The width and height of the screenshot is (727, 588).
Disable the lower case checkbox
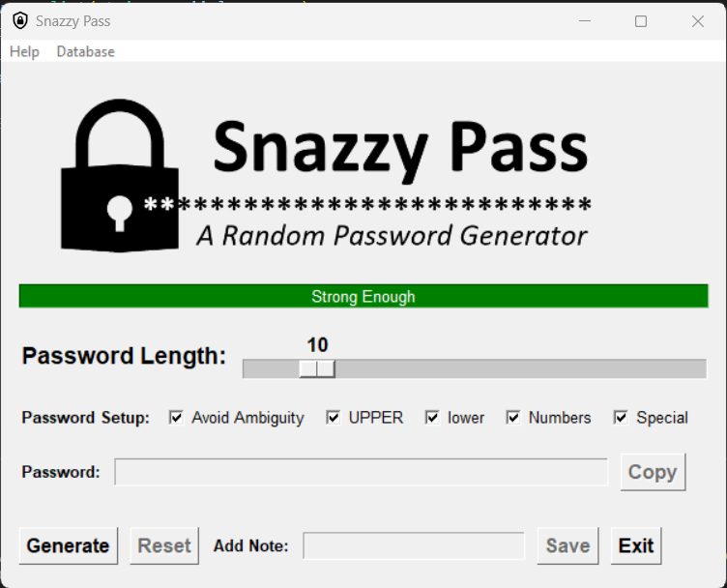coord(432,418)
